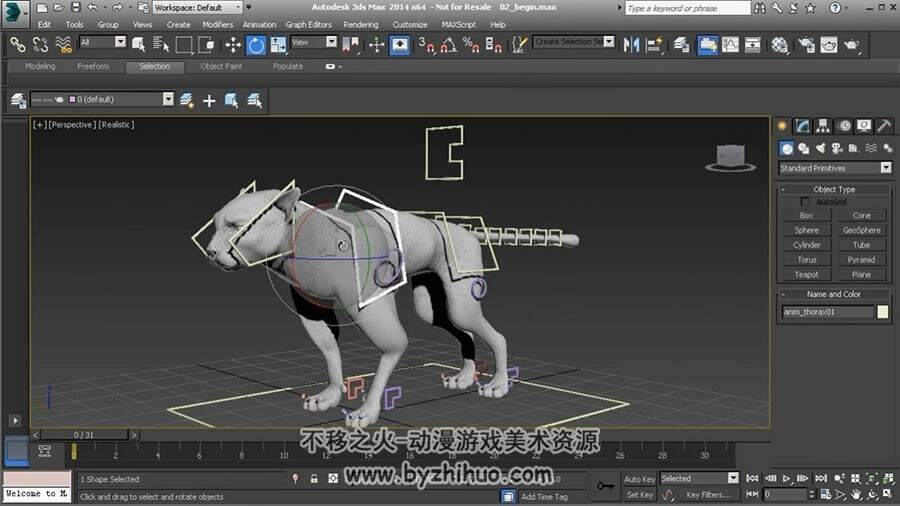The height and width of the screenshot is (506, 900).
Task: Toggle 3D Snaps
Action: click(426, 44)
